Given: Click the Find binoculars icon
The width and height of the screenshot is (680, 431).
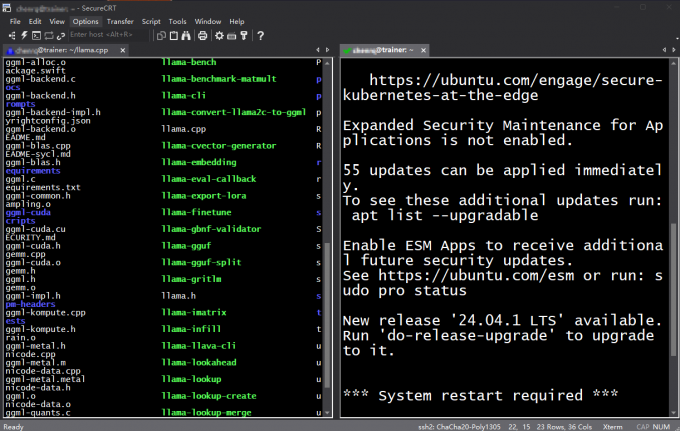Looking at the screenshot, I should 186,36.
